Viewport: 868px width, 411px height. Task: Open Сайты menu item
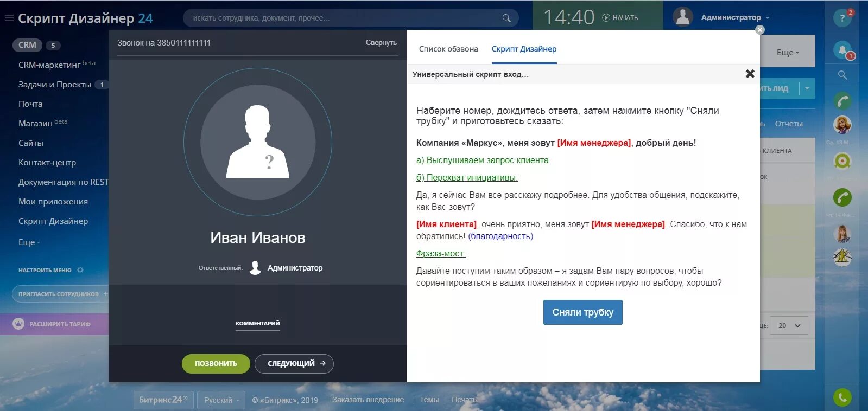point(31,143)
